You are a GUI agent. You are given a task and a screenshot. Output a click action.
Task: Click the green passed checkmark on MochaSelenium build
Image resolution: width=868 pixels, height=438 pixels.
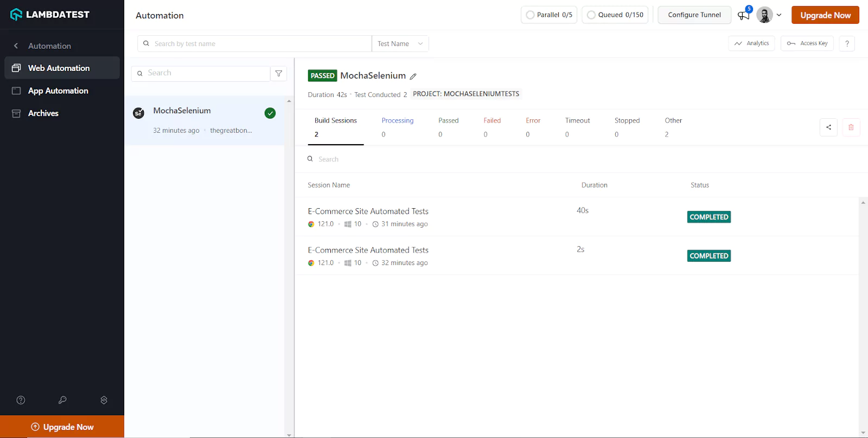(x=270, y=113)
